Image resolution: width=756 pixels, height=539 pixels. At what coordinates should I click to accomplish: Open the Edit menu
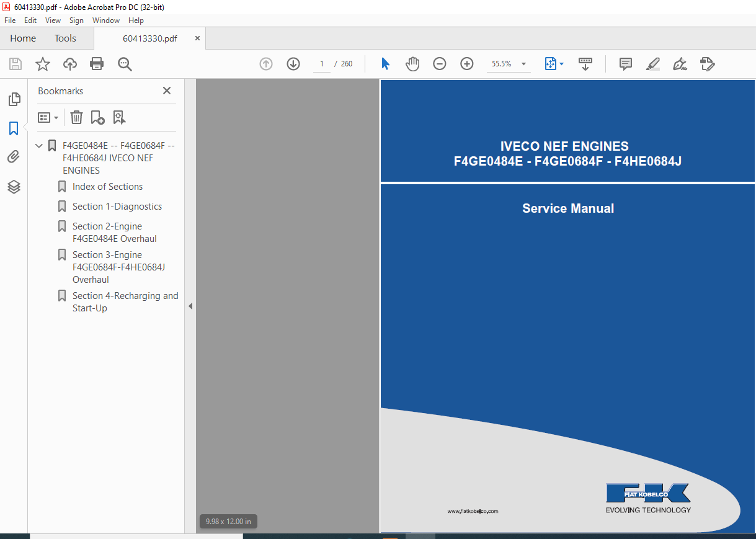coord(30,20)
